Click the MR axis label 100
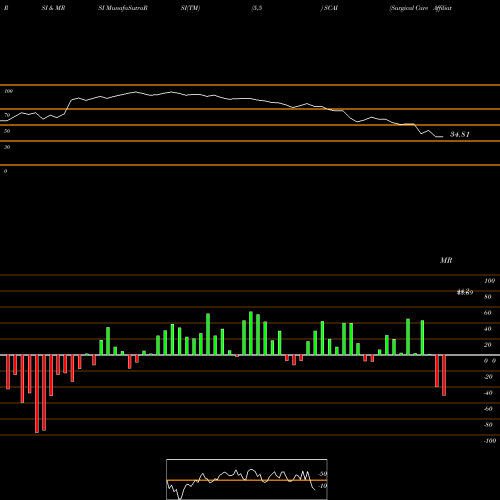The image size is (500, 500). click(x=489, y=281)
